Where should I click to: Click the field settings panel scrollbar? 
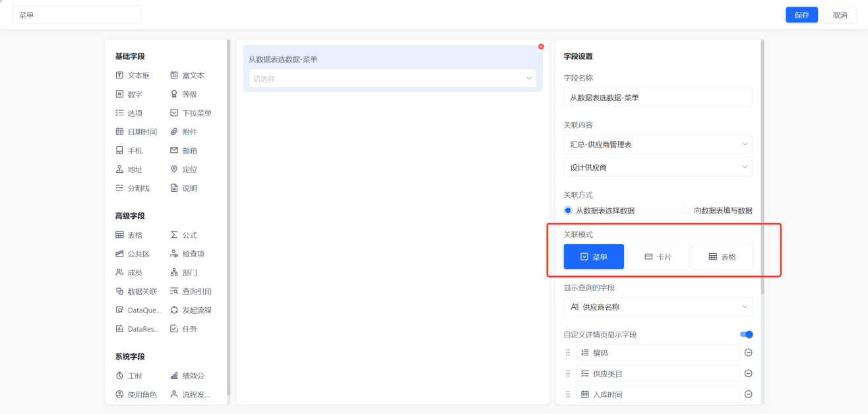pos(762,166)
